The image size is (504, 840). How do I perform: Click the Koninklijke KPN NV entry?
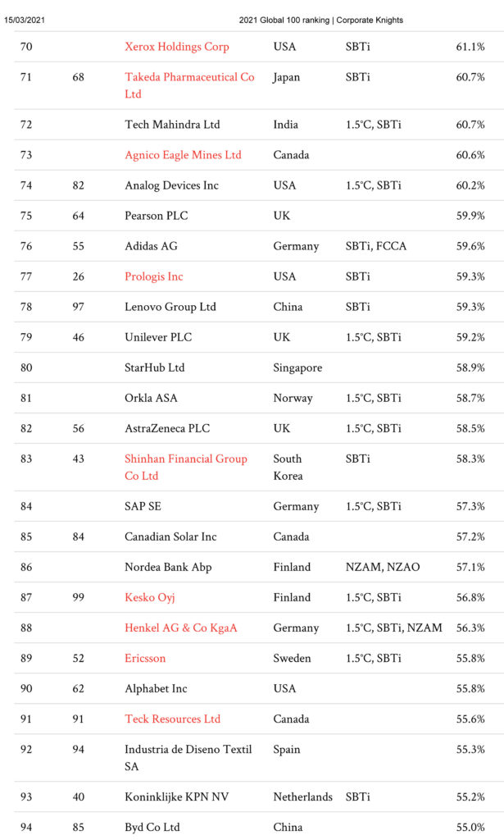coord(176,797)
